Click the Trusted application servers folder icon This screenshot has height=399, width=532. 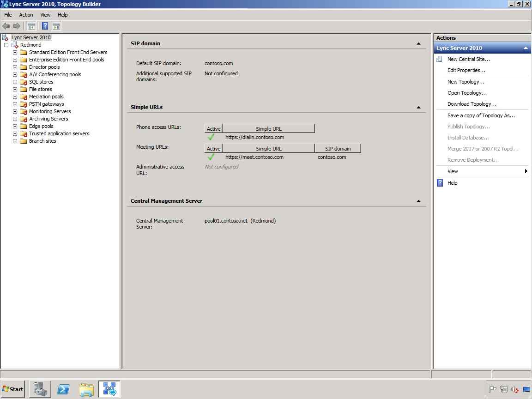(x=24, y=133)
